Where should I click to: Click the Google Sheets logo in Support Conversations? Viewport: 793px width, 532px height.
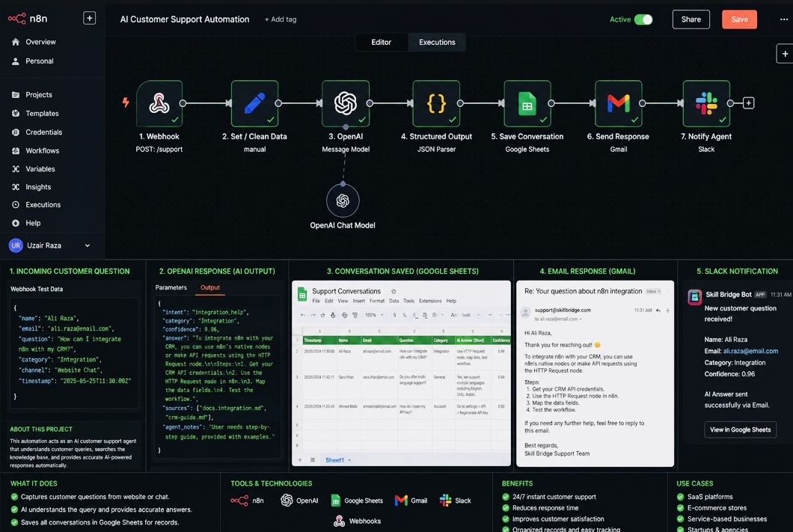click(x=302, y=294)
